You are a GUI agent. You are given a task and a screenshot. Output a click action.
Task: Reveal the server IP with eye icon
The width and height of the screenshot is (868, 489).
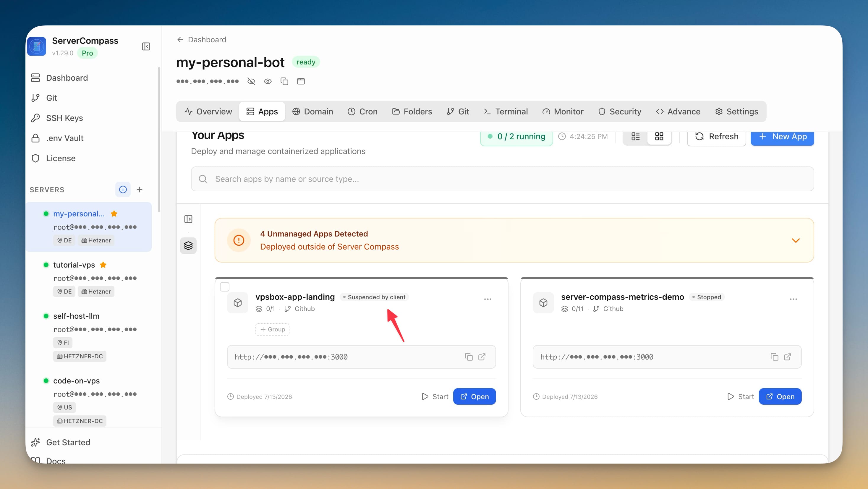pyautogui.click(x=268, y=81)
